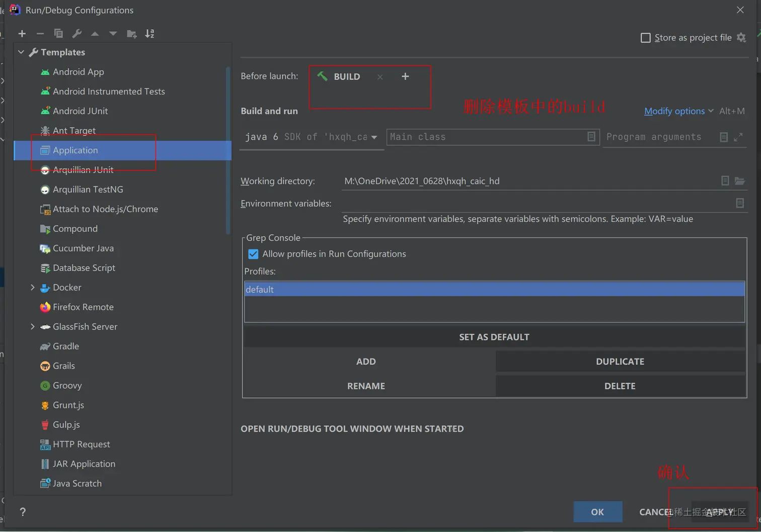The image size is (761, 532).
Task: Select the HTTP Request template
Action: [x=81, y=445]
